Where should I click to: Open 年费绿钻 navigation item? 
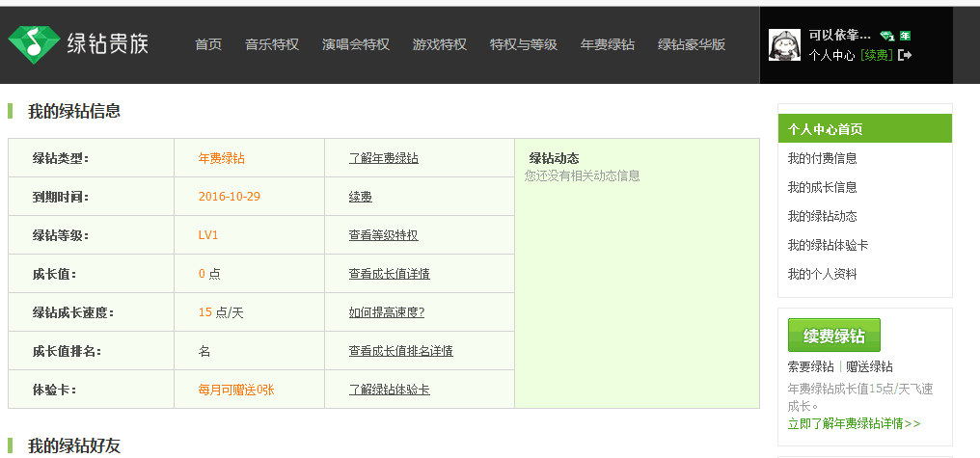coord(608,45)
